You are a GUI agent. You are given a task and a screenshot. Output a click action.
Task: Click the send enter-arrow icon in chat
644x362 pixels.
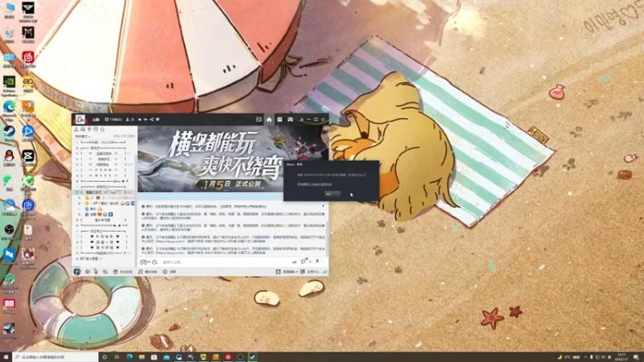click(294, 262)
